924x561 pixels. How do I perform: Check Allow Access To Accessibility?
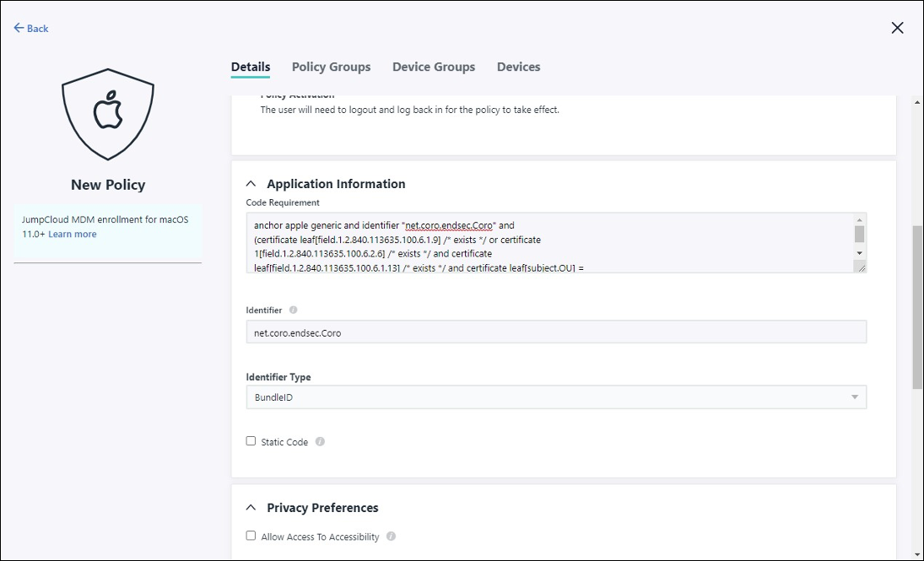coord(251,536)
